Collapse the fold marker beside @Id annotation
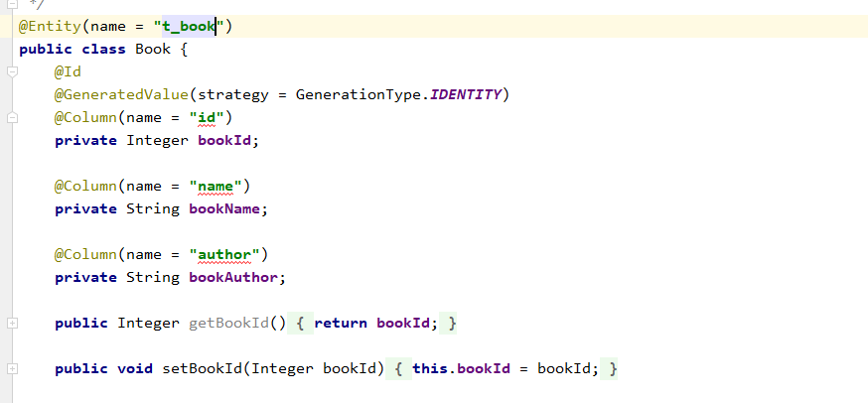This screenshot has width=868, height=403. [11, 71]
